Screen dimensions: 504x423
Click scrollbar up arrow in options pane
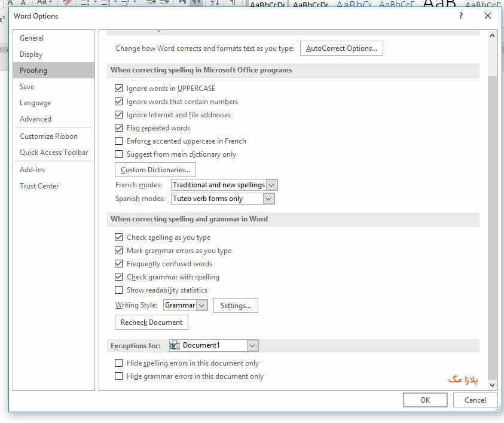pos(492,36)
